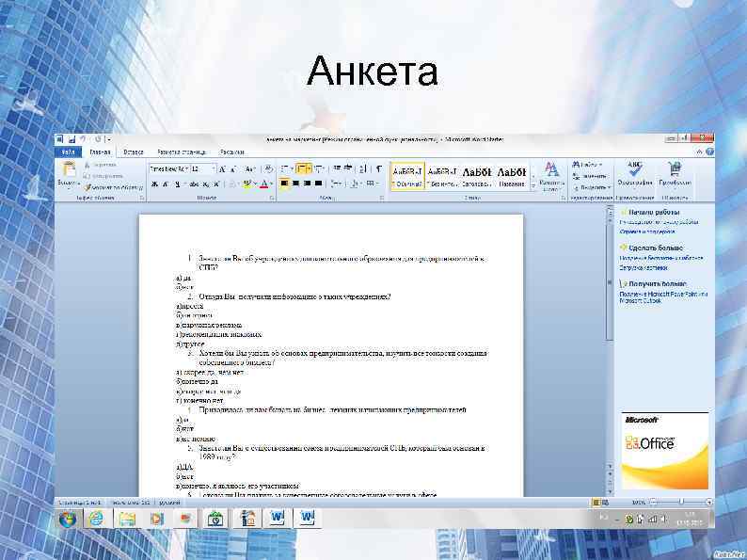Apply the Без интервала style
Screen dimensions: 747x560
click(442, 176)
